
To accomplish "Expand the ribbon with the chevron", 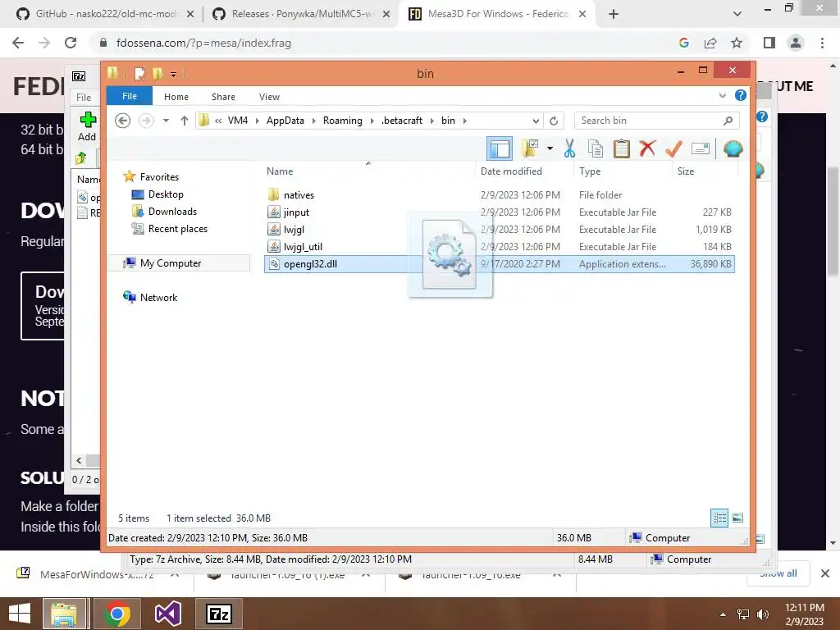I will 722,96.
